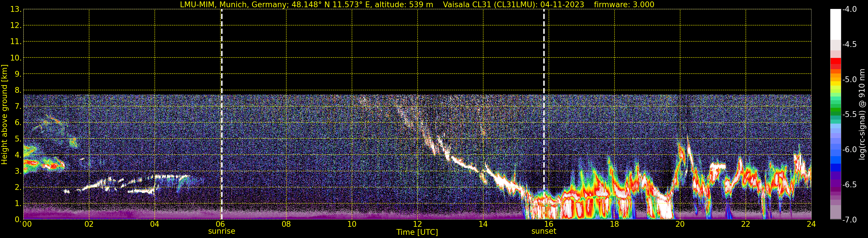This screenshot has height=238, width=868.
Task: Click the time axis tick label 04
Action: click(155, 224)
